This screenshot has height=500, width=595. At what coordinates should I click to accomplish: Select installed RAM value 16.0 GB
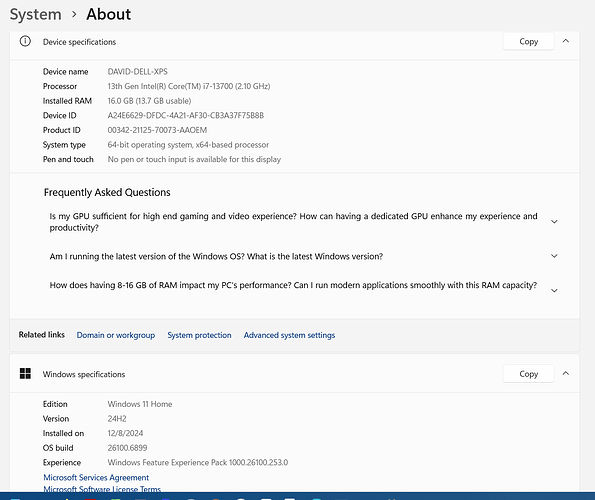[x=149, y=101]
